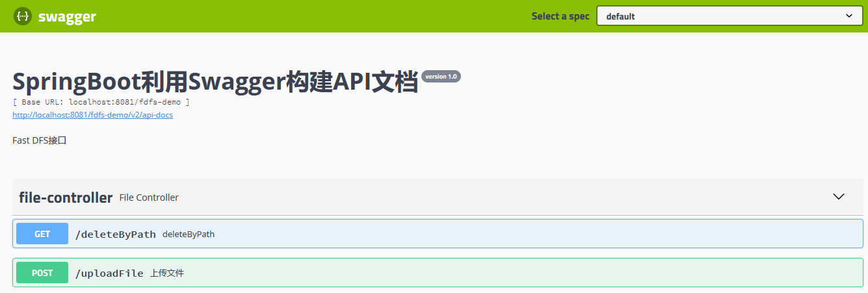This screenshot has height=293, width=868.
Task: Click the GET method badge for deleteByPath
Action: [x=42, y=234]
